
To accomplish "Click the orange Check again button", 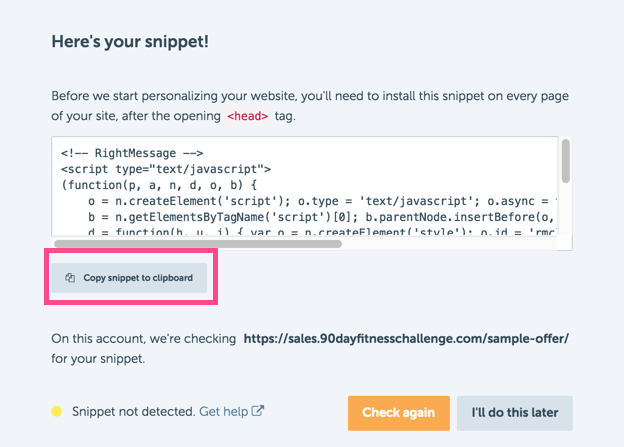I will pos(399,413).
